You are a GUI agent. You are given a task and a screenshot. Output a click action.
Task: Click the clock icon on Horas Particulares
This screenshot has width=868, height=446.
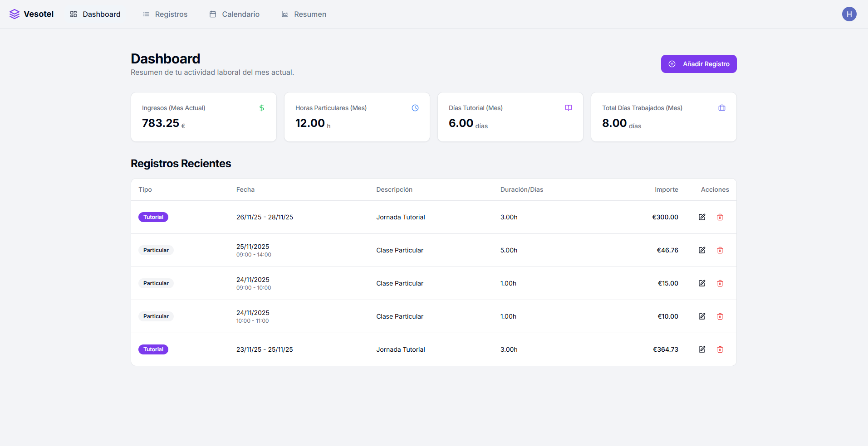[415, 108]
